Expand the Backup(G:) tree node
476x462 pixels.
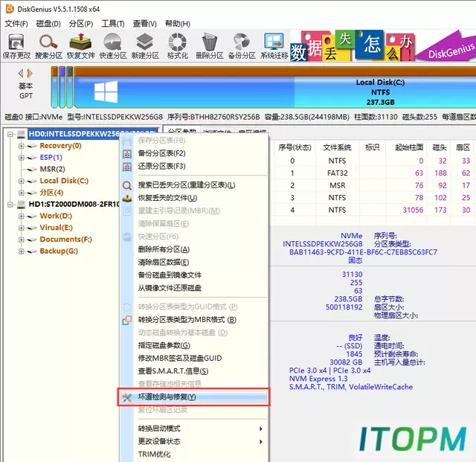pos(21,251)
